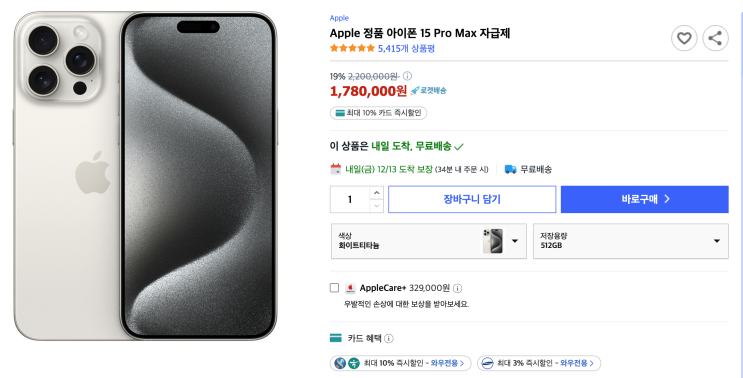The width and height of the screenshot is (743, 378).
Task: Open the 저장용량 storage dropdown
Action: pos(631,241)
